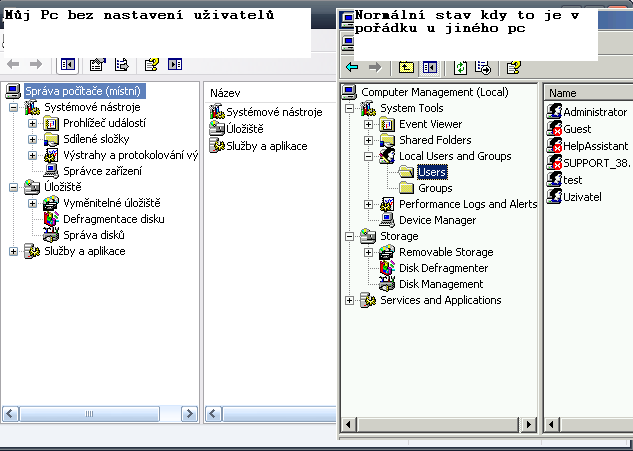This screenshot has width=633, height=451.
Task: Open Disk Defragmenter tree item
Action: tap(443, 268)
